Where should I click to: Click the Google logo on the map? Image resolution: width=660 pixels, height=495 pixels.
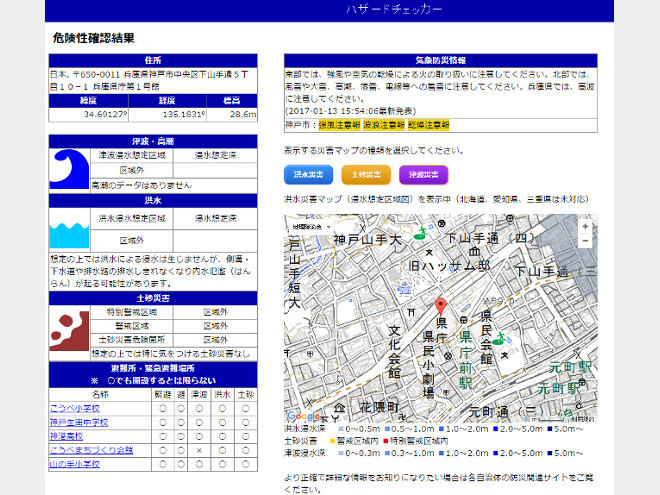(x=304, y=416)
